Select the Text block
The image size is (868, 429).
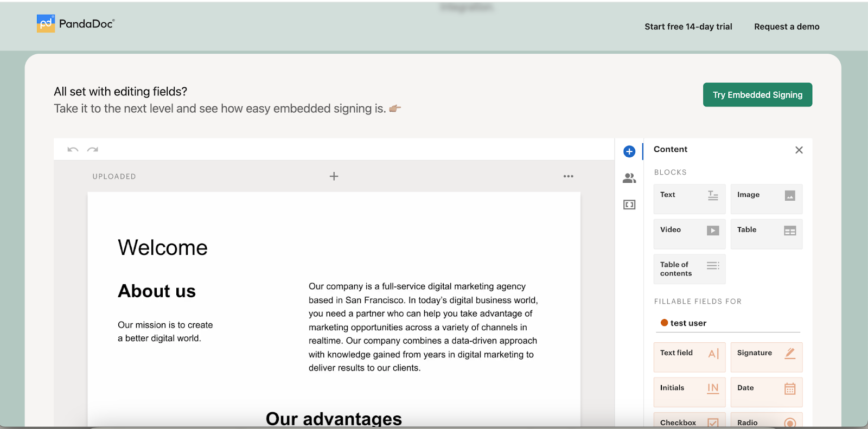coord(690,199)
